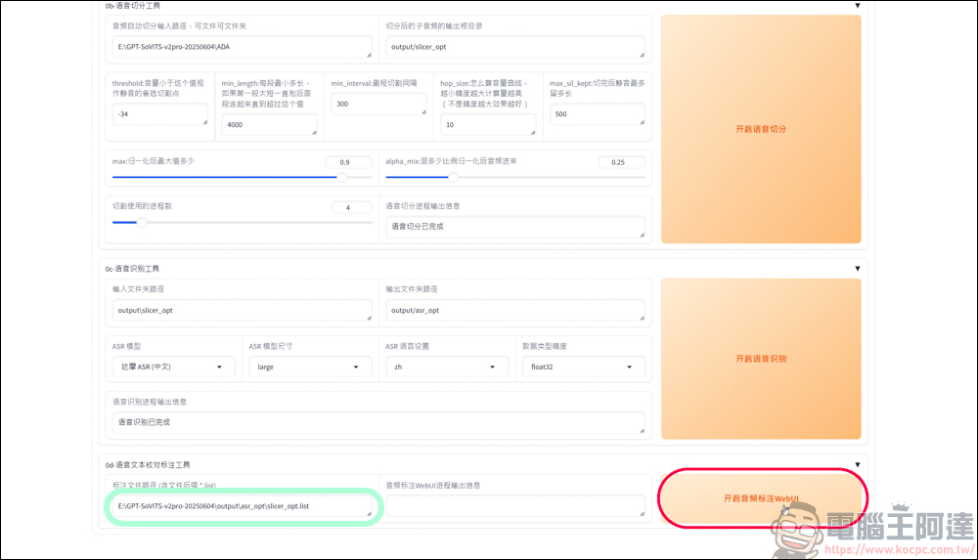Screen dimensions: 978x560
Task: Click the 输出文件夹路径 label
Action: click(x=412, y=289)
